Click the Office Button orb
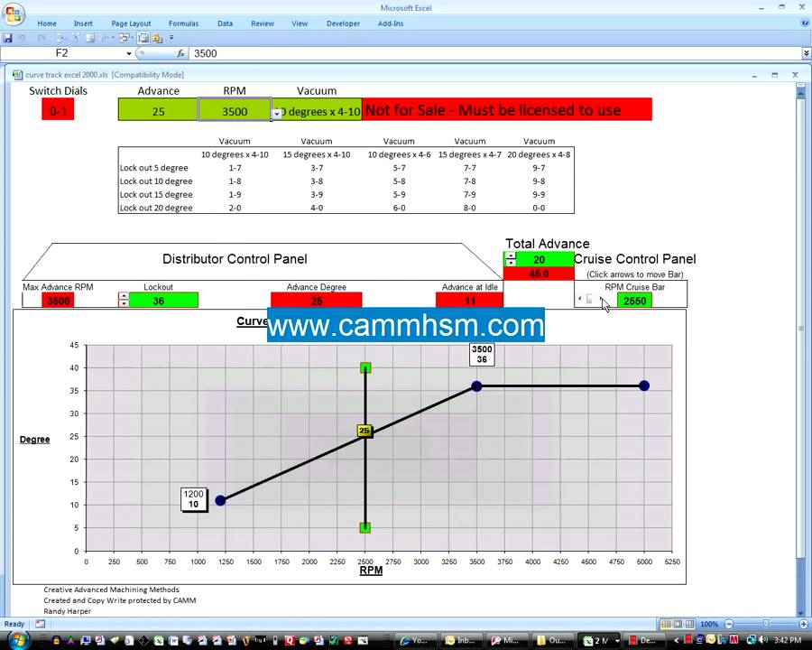 pos(13,14)
